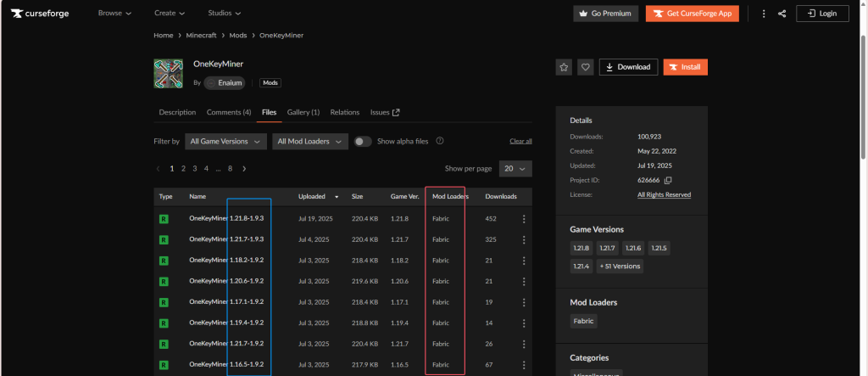Select the 1.21.8 game version tag

coord(582,249)
